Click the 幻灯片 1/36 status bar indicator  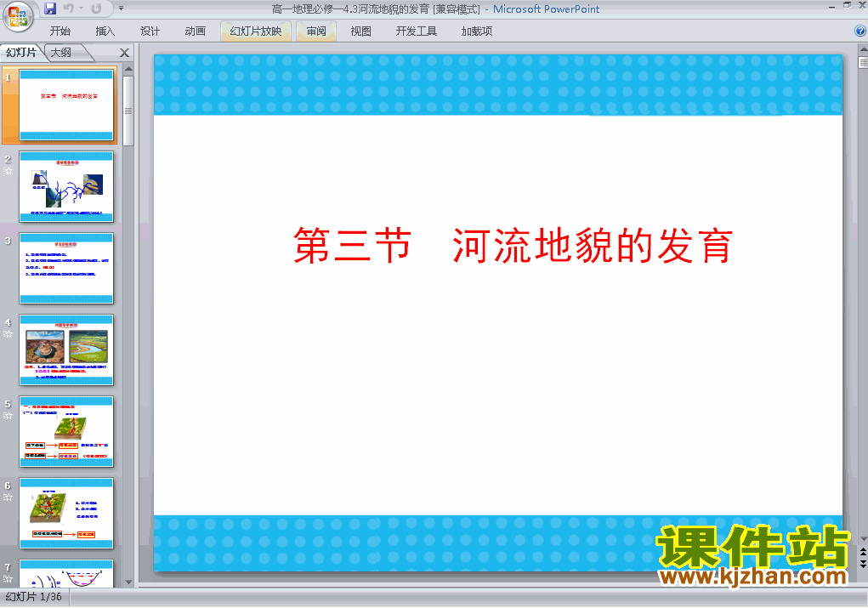[x=33, y=597]
